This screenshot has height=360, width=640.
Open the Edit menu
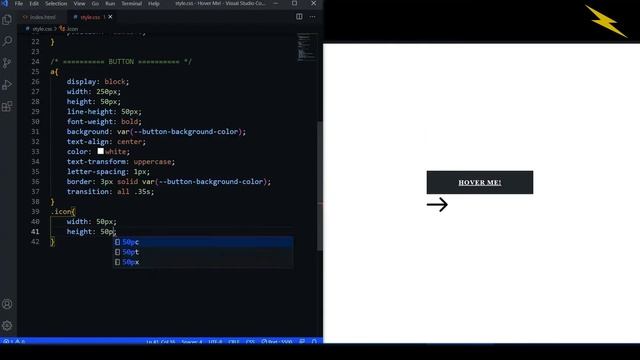(x=34, y=3)
